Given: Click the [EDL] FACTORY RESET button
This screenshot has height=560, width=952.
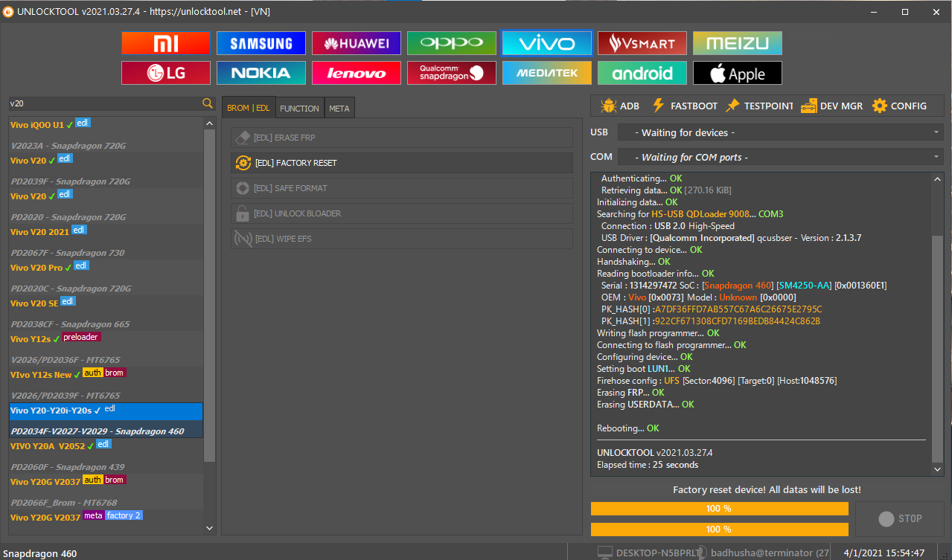Looking at the screenshot, I should [402, 163].
